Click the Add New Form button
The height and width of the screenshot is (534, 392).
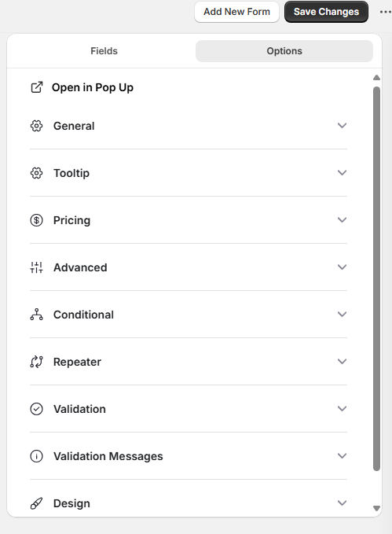click(236, 12)
